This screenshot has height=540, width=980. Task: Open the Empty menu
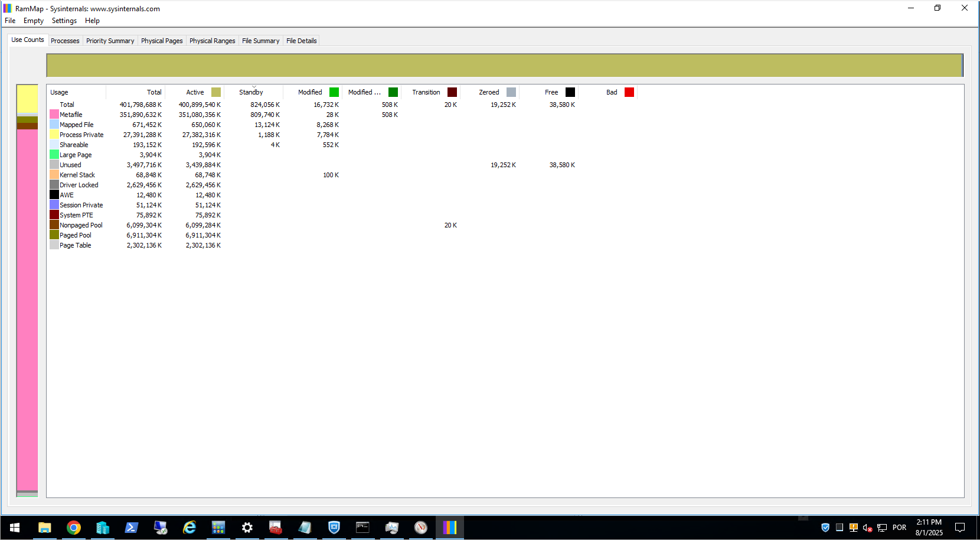click(x=34, y=21)
